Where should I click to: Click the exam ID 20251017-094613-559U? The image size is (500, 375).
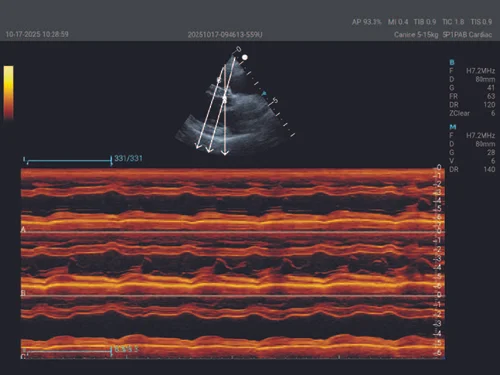pyautogui.click(x=225, y=35)
